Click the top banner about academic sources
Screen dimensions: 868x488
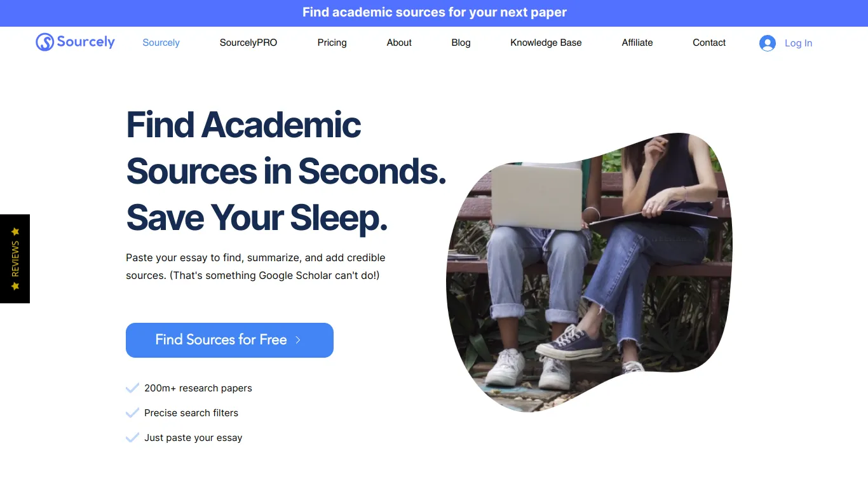[434, 13]
